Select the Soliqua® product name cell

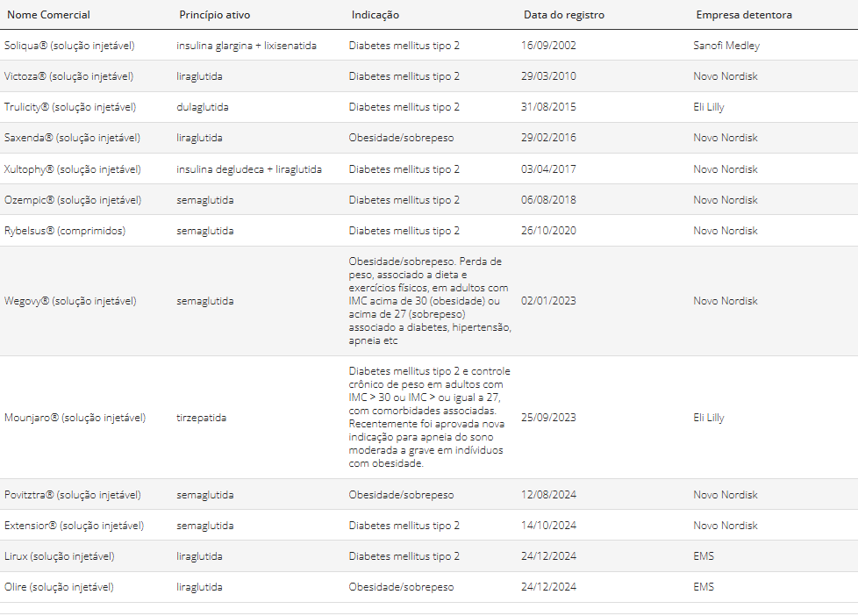click(x=69, y=46)
